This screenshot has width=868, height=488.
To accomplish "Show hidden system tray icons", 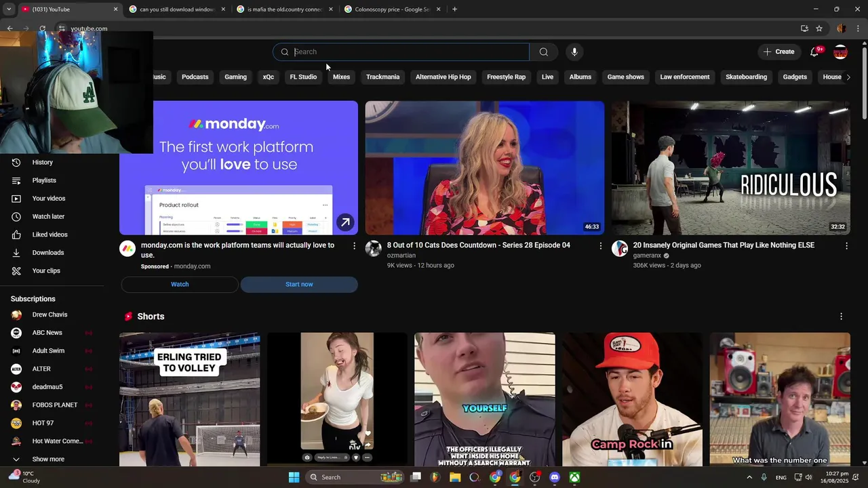I will 749,477.
